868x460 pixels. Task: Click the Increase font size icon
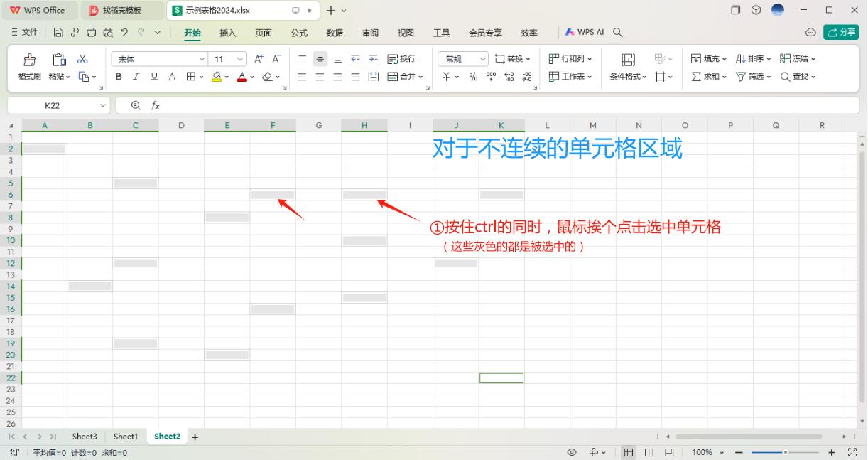[259, 59]
